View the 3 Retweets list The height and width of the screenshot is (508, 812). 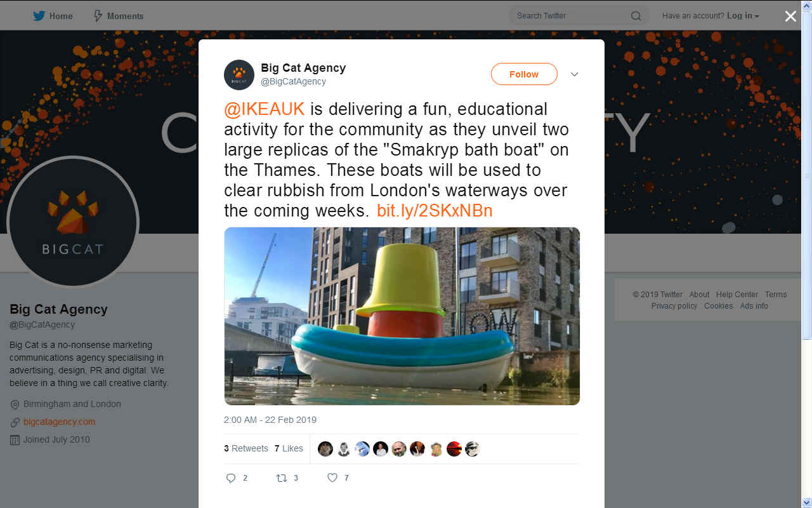click(246, 448)
